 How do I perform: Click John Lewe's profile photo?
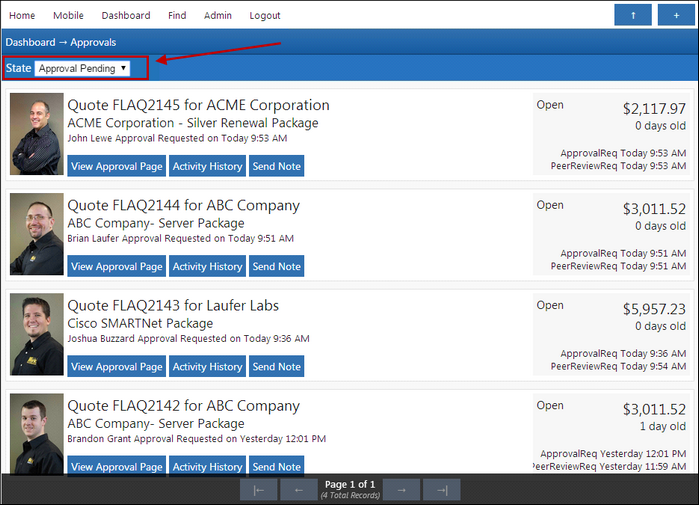pos(37,134)
